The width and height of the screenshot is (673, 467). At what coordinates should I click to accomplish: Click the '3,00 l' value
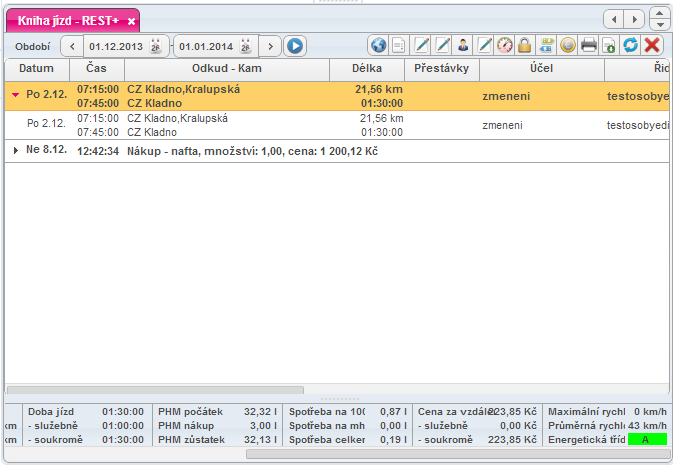click(264, 426)
